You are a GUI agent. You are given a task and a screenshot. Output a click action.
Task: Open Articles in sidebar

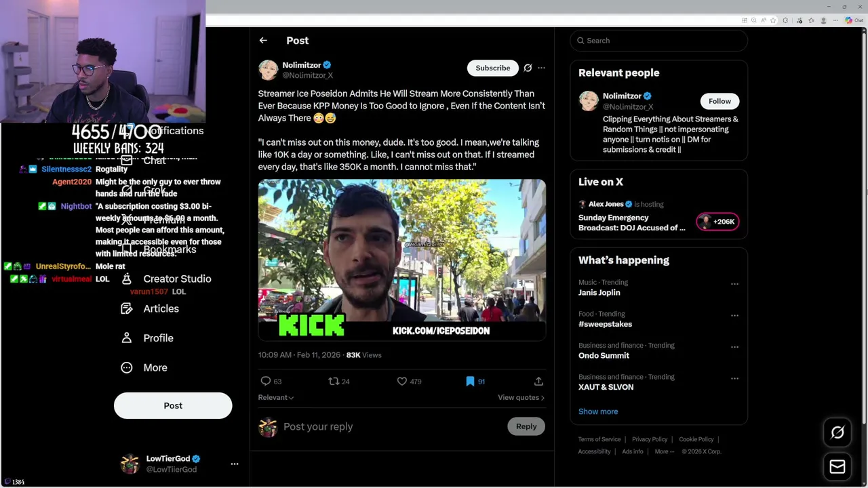tap(150, 308)
